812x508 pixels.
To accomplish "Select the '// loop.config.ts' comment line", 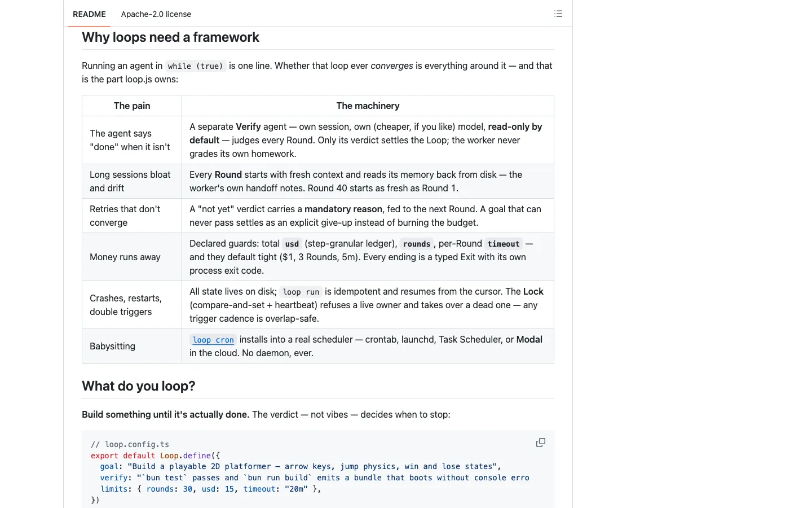I will click(130, 444).
